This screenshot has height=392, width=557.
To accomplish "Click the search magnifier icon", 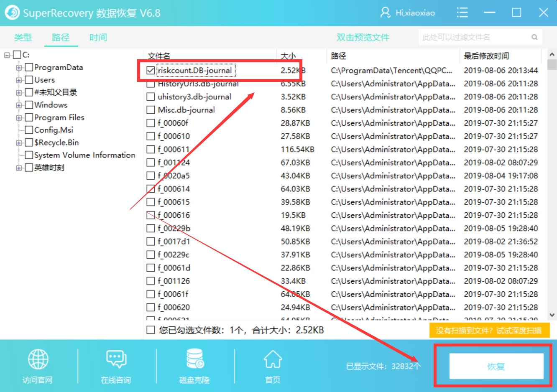I will tap(534, 37).
